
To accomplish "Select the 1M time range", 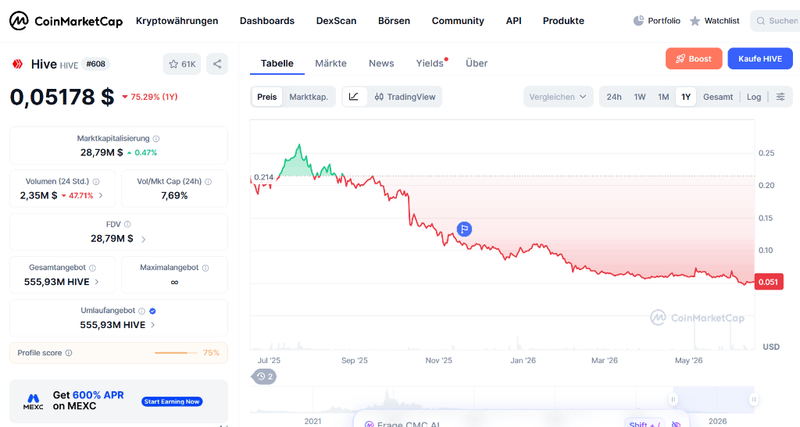I will 663,97.
